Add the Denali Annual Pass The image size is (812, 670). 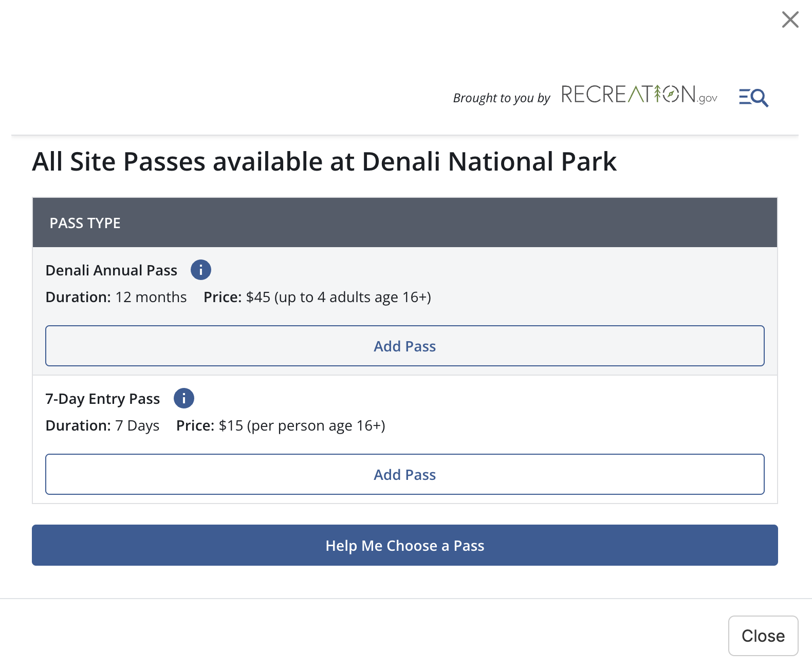click(405, 346)
